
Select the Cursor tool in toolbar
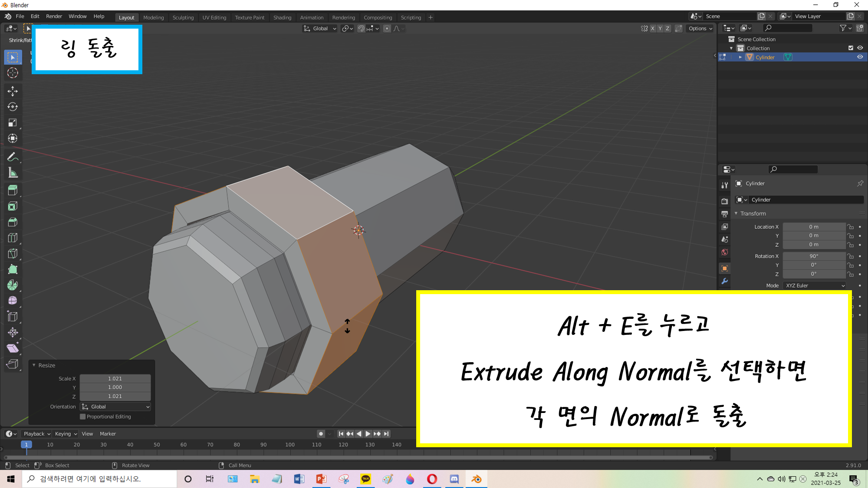point(13,73)
